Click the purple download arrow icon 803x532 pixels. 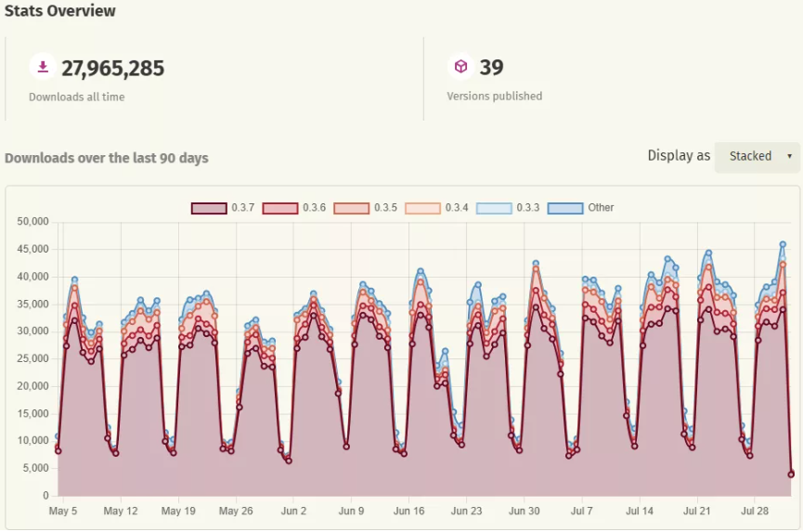pos(42,67)
